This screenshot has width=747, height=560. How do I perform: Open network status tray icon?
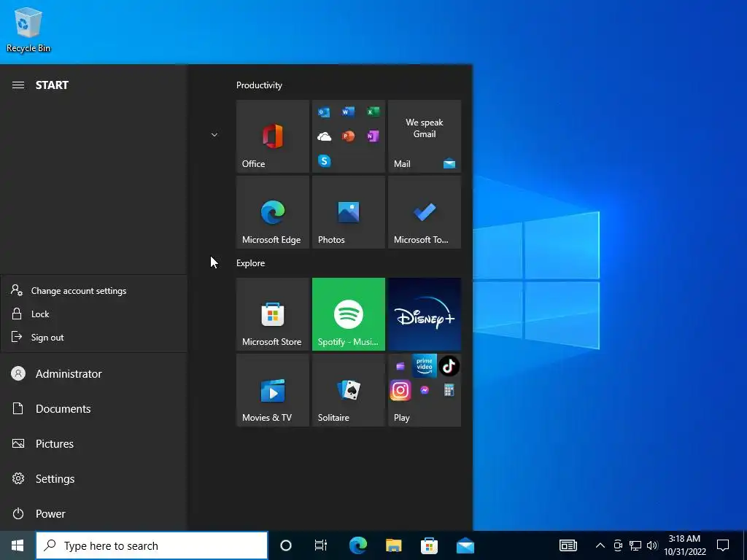pyautogui.click(x=635, y=545)
